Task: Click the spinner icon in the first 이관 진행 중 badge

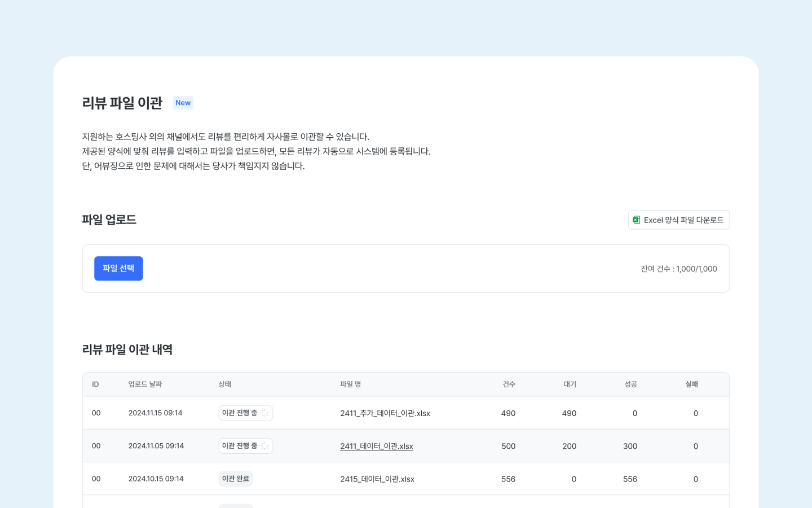Action: point(264,413)
